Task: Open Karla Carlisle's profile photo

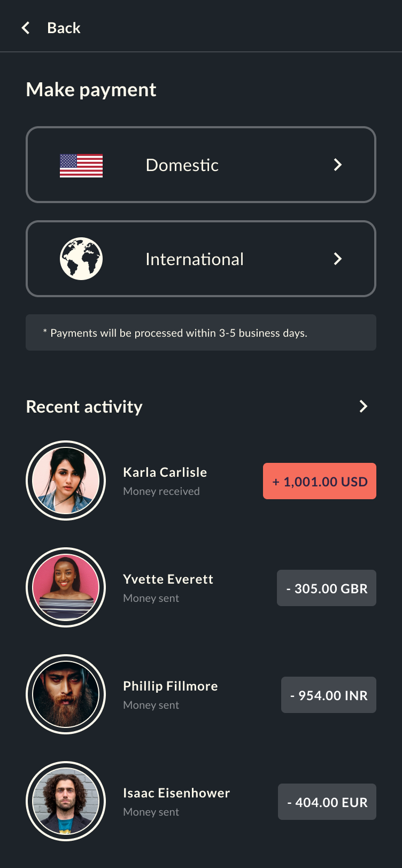Action: [x=66, y=480]
